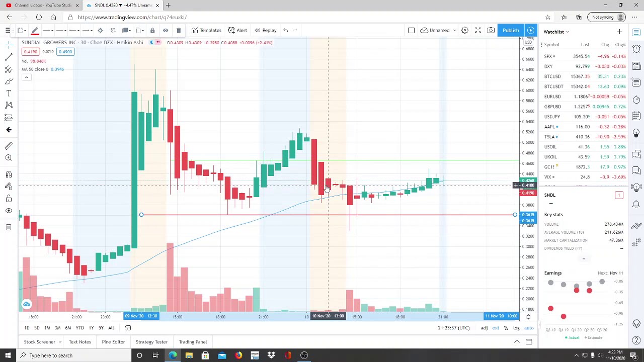Screen dimensions: 644x362
Task: Open time axis settings gear icon
Action: click(x=528, y=317)
